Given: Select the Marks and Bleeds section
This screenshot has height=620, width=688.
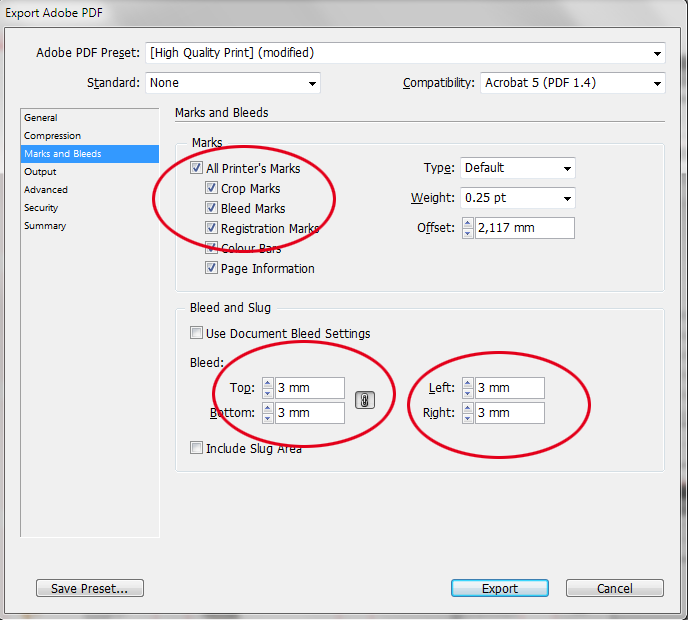Looking at the screenshot, I should 90,154.
